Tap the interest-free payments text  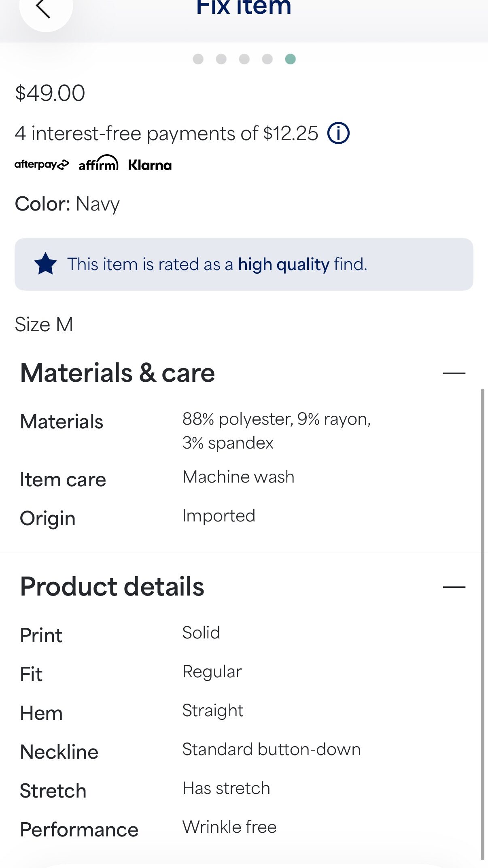(166, 134)
